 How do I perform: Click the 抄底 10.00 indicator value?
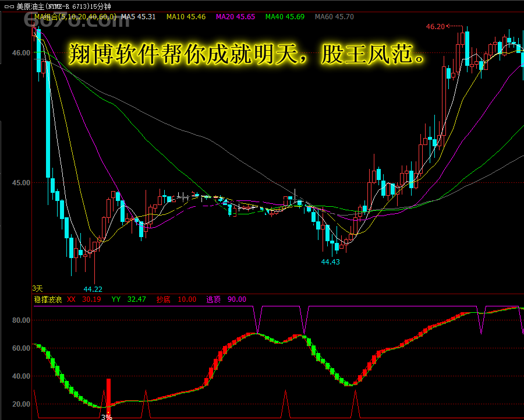[176, 299]
